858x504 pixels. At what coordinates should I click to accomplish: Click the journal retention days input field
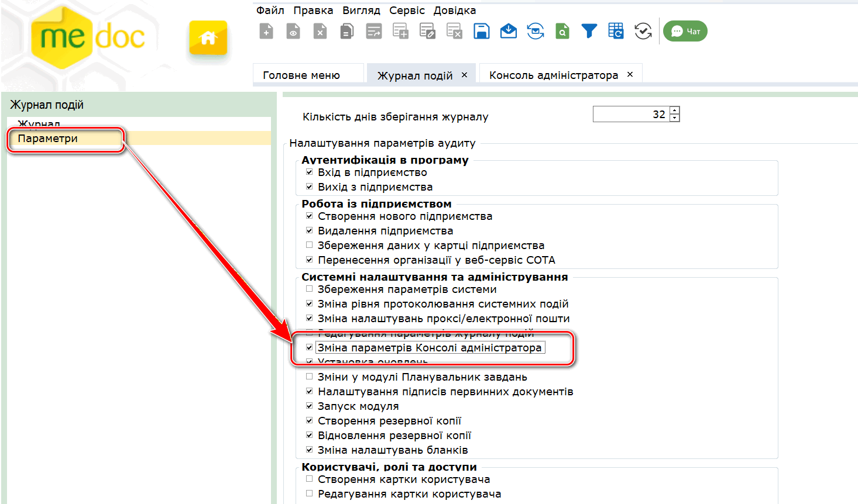coord(630,115)
